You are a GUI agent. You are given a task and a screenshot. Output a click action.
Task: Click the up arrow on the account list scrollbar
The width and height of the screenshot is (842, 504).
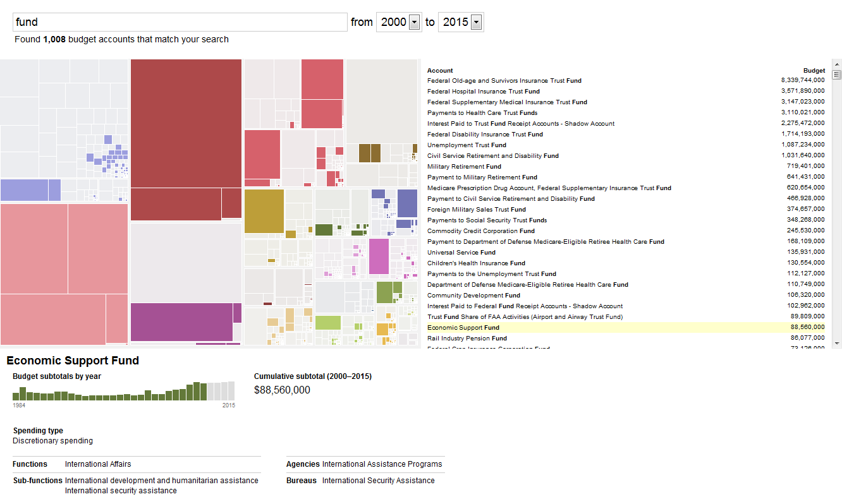point(837,63)
